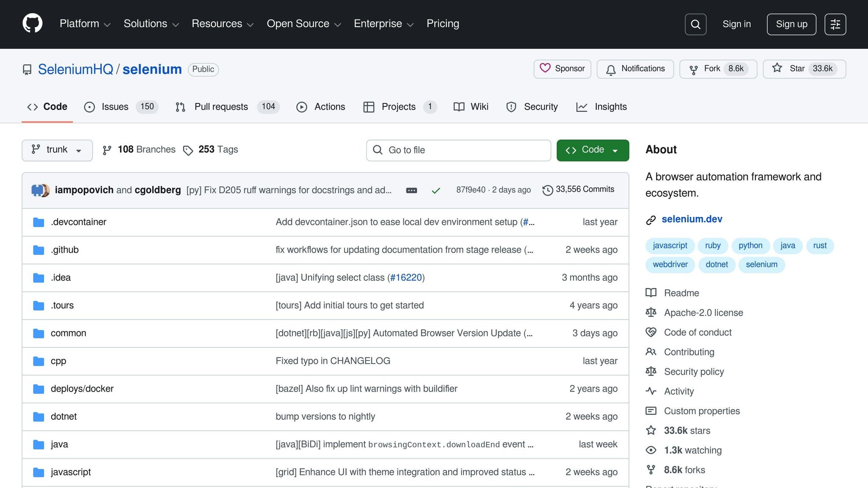Image resolution: width=868 pixels, height=488 pixels.
Task: Toggle Notifications bell button
Action: (x=635, y=69)
